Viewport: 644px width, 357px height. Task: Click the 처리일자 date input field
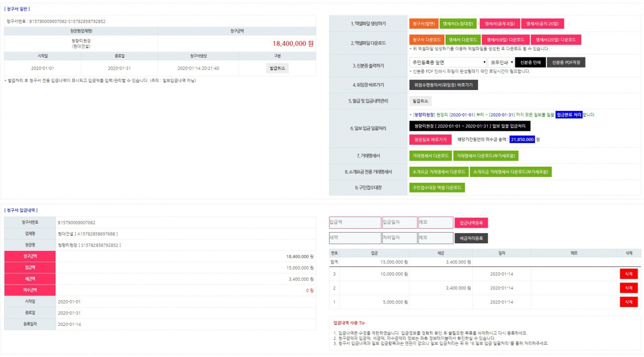click(399, 237)
